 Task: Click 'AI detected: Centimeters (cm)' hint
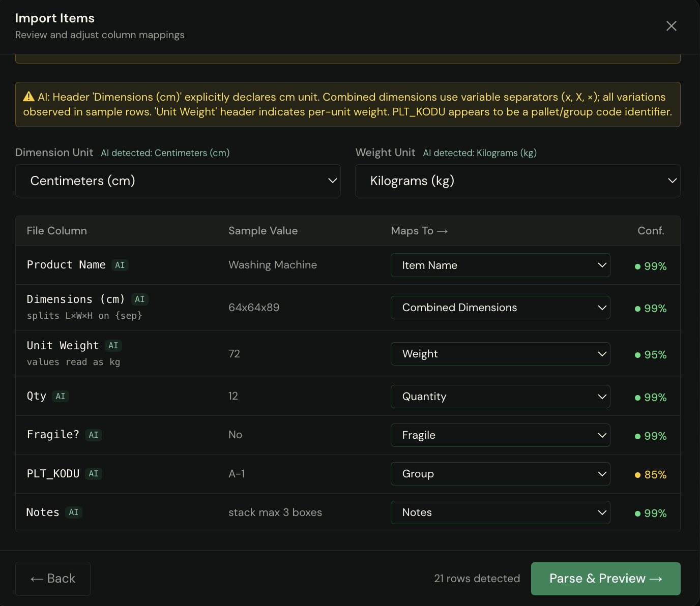click(165, 153)
